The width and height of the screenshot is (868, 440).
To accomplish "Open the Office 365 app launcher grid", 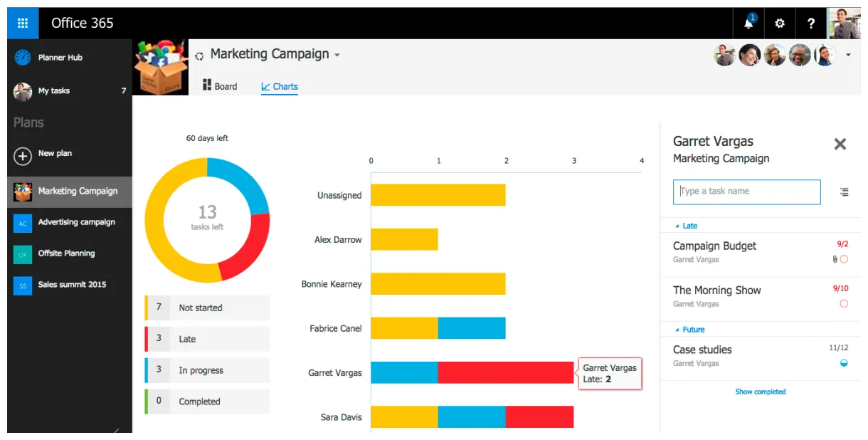I will click(23, 23).
